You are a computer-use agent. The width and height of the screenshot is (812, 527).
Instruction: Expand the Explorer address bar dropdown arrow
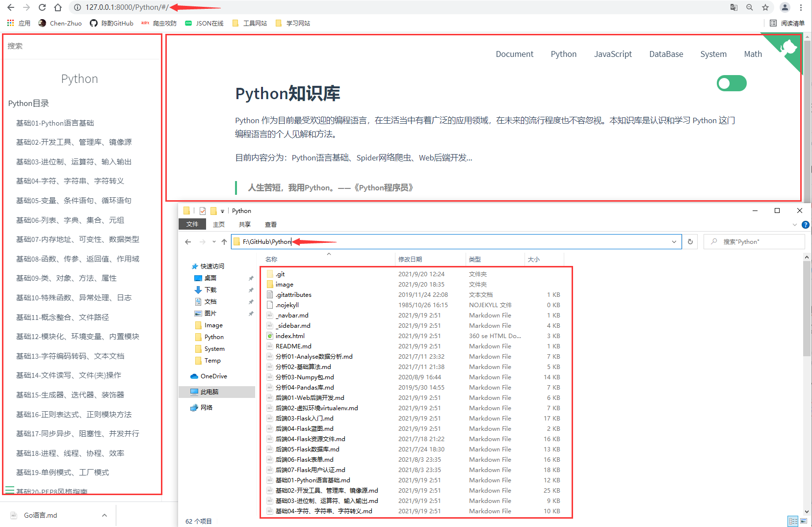click(x=674, y=241)
